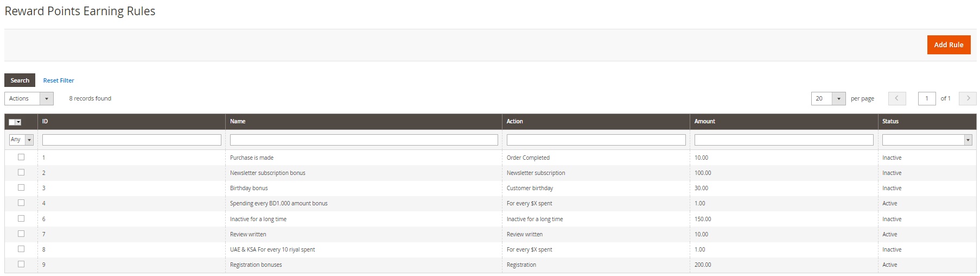Open the Status filter dropdown
The width and height of the screenshot is (980, 276).
(x=927, y=140)
